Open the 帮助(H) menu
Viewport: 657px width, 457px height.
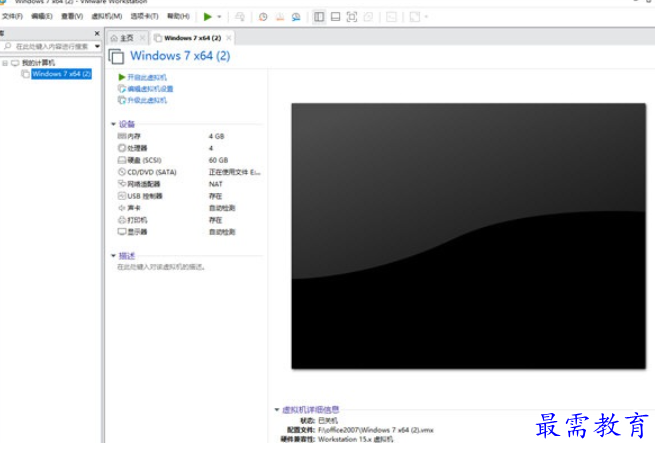point(178,16)
